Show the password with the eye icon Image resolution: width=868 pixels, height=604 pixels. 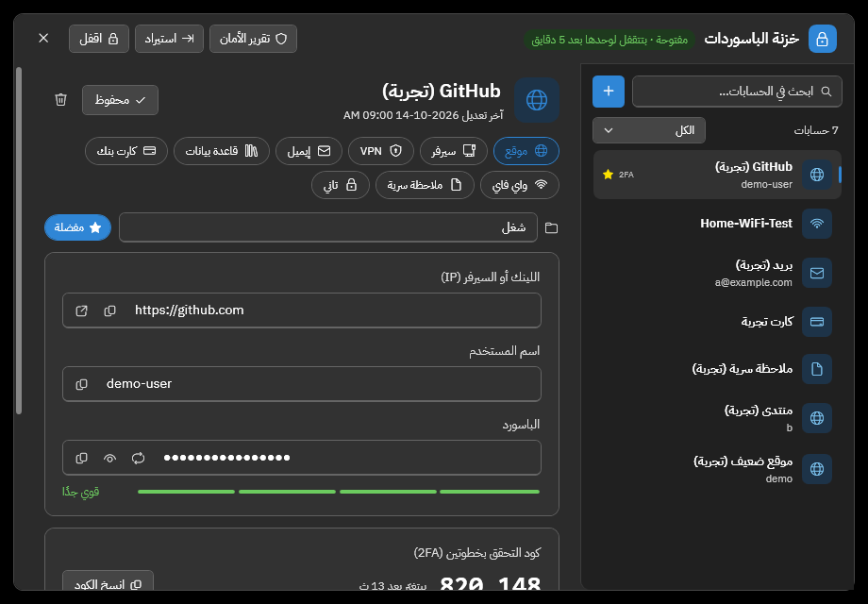(109, 458)
